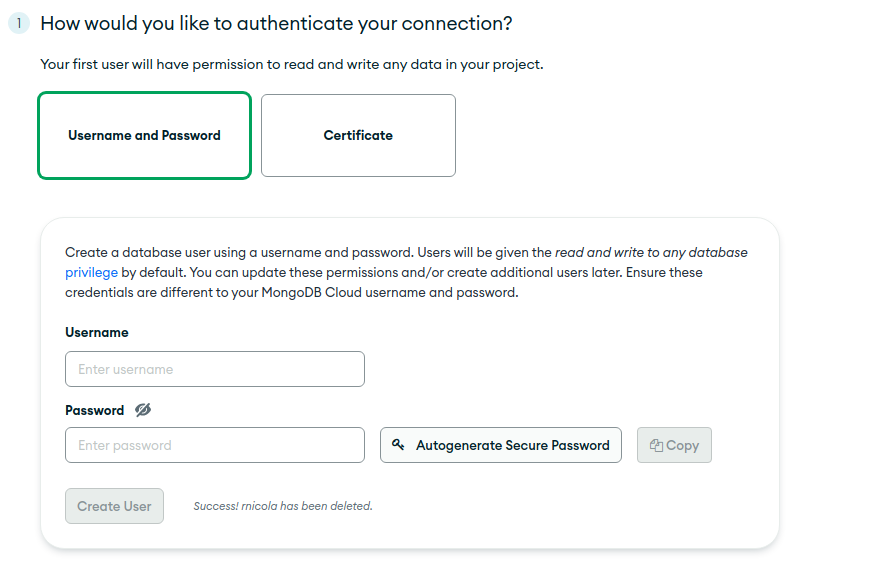Click the key icon for autogenerating password
The image size is (876, 575).
[x=398, y=445]
